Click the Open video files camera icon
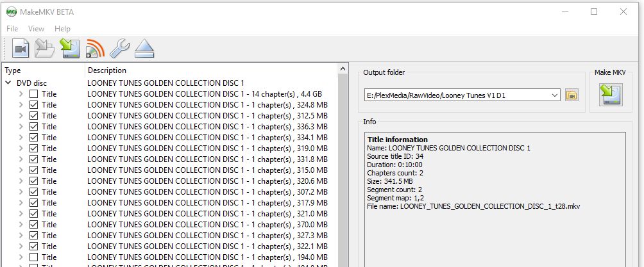 (21, 48)
